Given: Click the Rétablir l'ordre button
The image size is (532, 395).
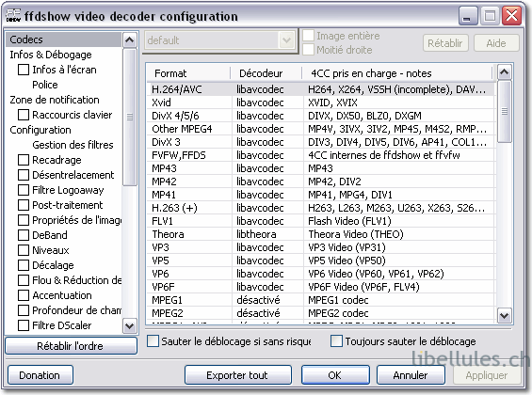Looking at the screenshot, I should tap(71, 346).
